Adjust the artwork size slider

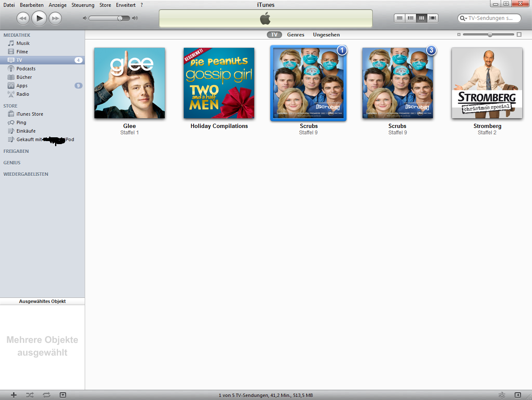click(490, 35)
